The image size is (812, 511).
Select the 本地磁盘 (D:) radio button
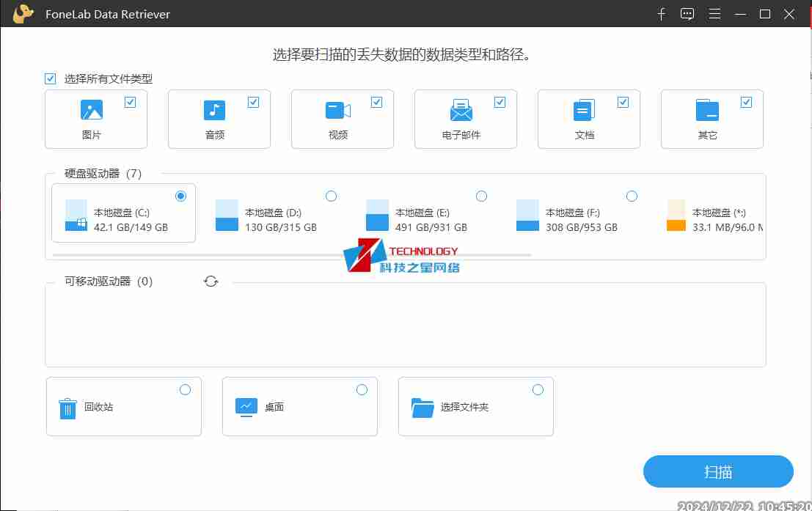pyautogui.click(x=331, y=196)
